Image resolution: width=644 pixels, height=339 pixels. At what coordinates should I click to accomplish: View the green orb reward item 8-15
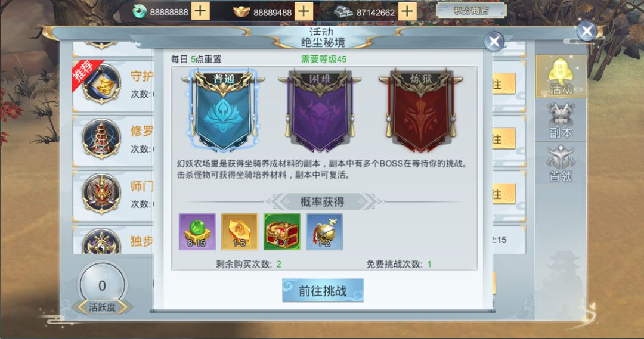coord(197,232)
